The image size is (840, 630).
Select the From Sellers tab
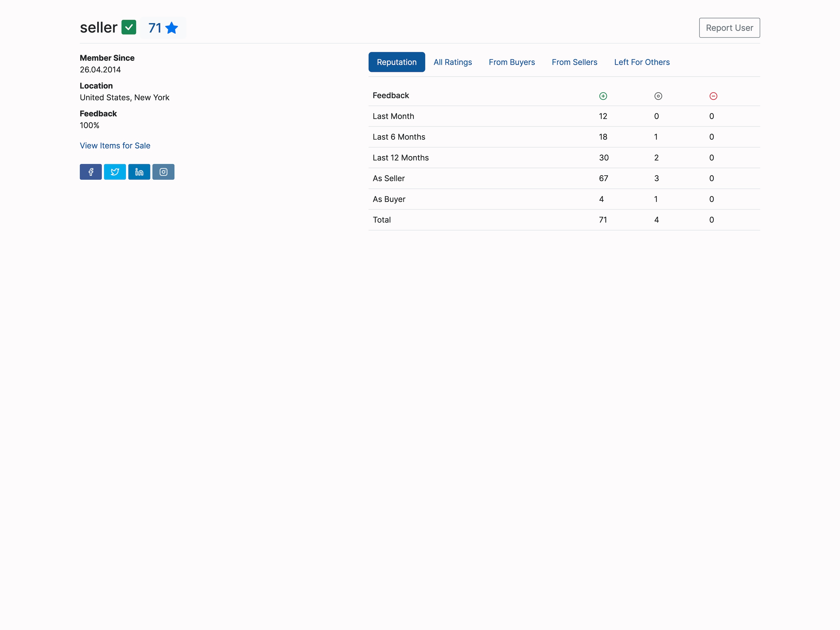coord(574,62)
